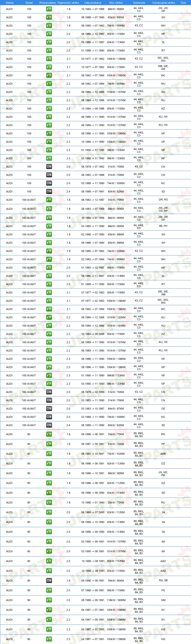
Task: Click the petrol icon in the Audi 80 PP row
Action: point(49,444)
